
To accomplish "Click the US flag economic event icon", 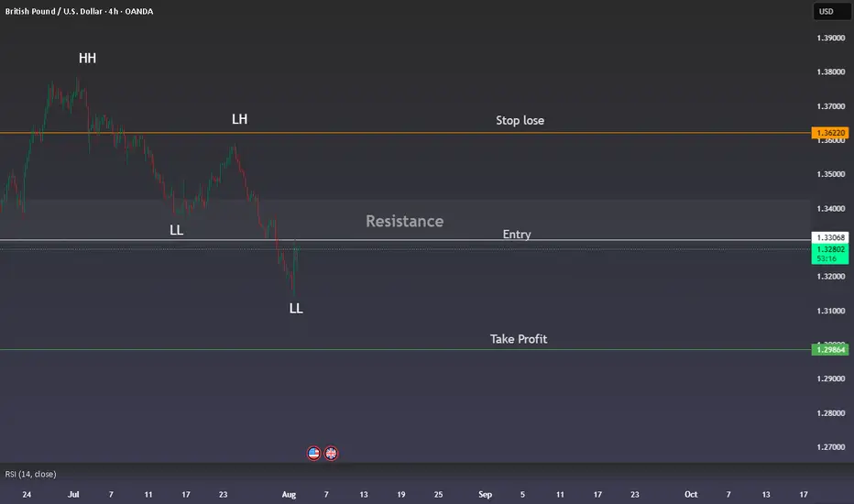I will pyautogui.click(x=313, y=453).
